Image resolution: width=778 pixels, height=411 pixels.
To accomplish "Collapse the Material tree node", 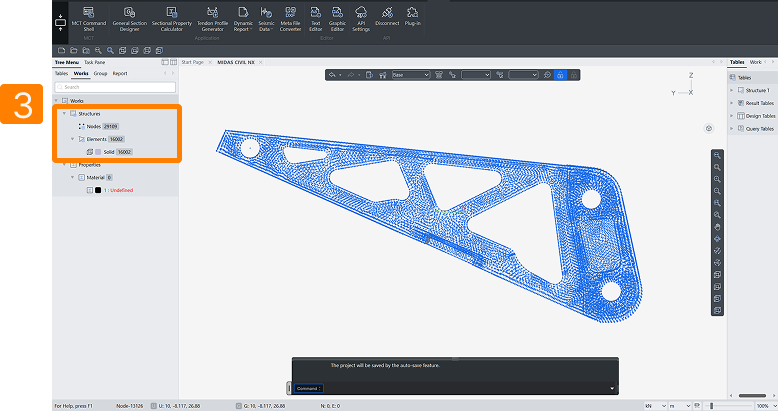I will [72, 178].
